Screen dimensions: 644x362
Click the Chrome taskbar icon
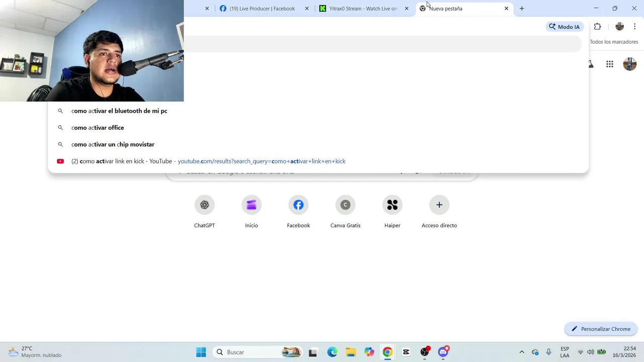click(387, 352)
